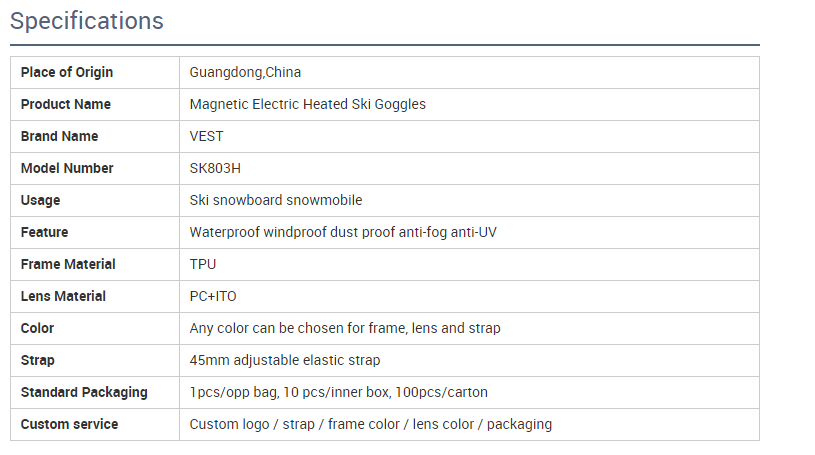Click the Waterproof windproof feature text
The image size is (815, 455).
click(343, 232)
